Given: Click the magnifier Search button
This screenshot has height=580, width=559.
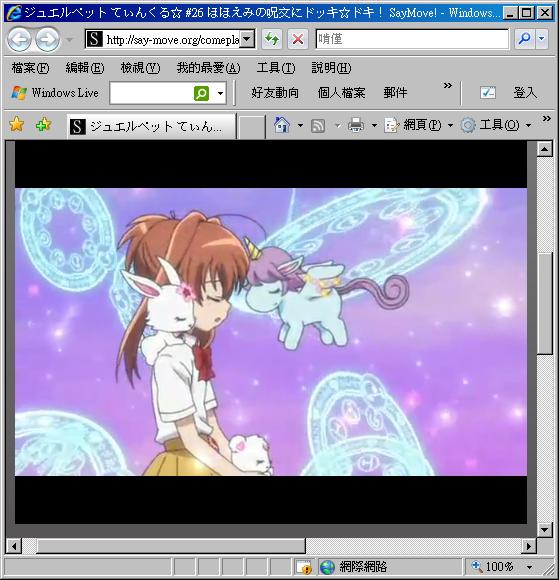Looking at the screenshot, I should click(525, 39).
